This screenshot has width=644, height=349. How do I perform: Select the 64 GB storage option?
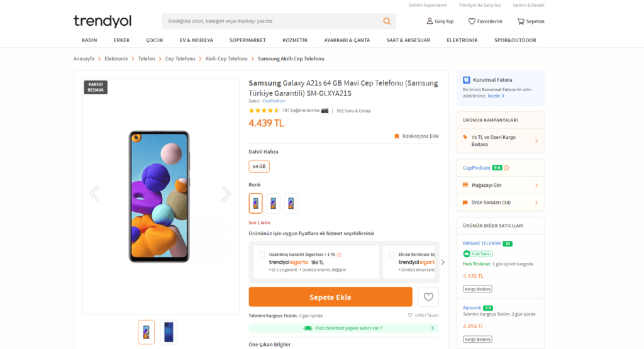[x=259, y=167]
